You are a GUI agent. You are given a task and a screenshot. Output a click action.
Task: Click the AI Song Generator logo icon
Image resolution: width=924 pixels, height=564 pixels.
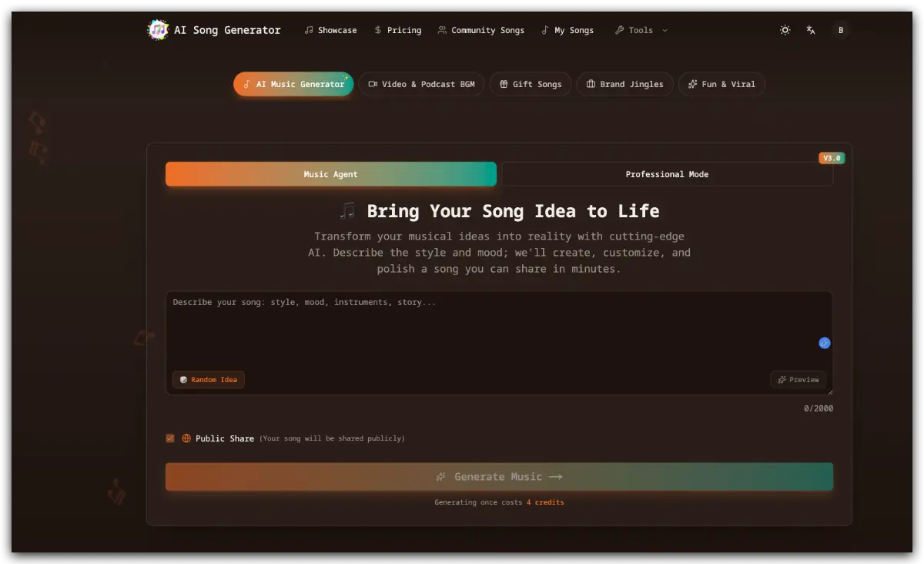point(157,29)
